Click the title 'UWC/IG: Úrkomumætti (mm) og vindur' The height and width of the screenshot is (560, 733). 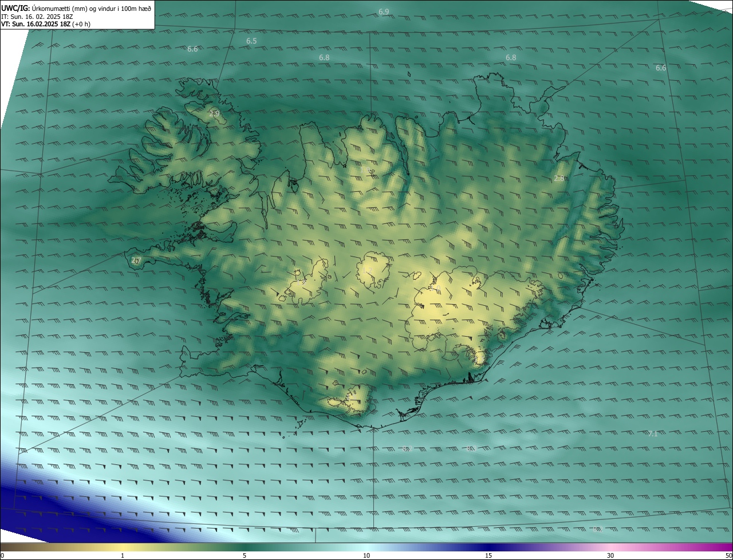click(77, 8)
